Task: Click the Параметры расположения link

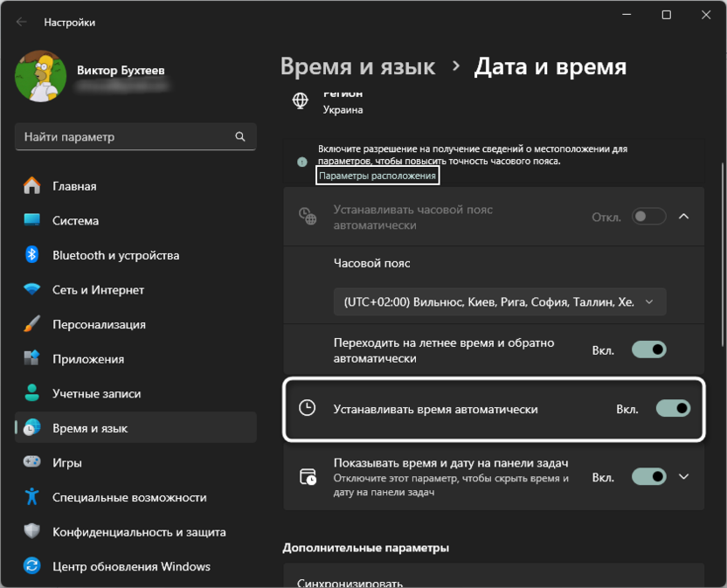Action: pyautogui.click(x=379, y=175)
